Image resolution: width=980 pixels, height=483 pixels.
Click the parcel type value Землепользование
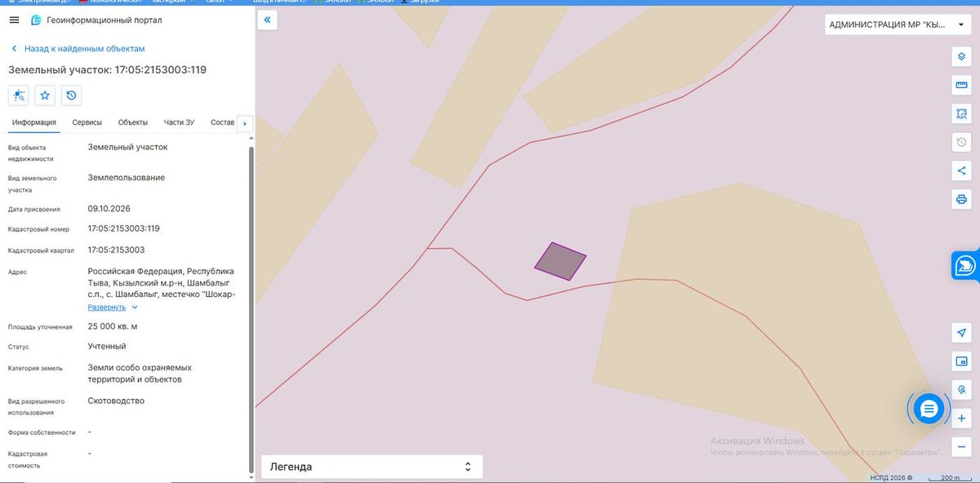coord(127,178)
